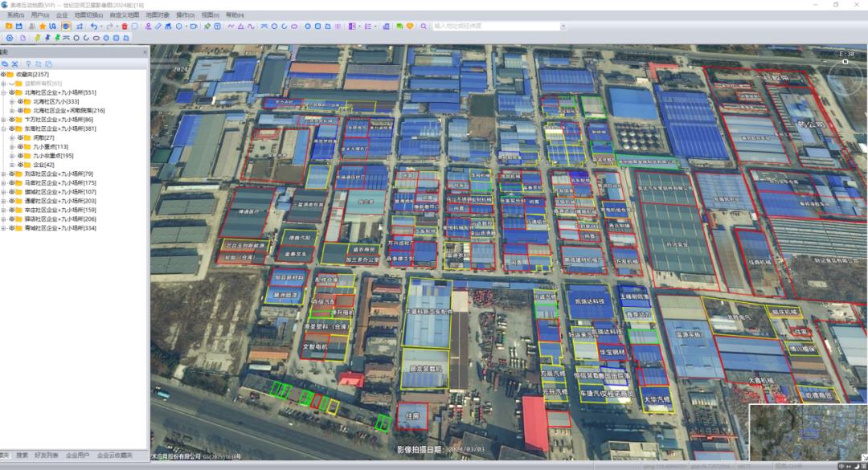Close the favorites side panel
This screenshot has width=868, height=470.
(x=145, y=51)
